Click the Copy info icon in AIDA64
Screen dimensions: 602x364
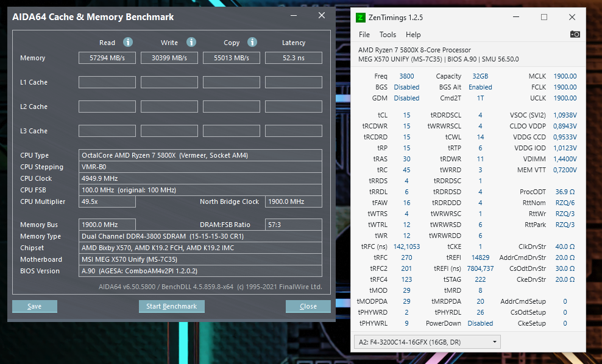click(x=252, y=42)
